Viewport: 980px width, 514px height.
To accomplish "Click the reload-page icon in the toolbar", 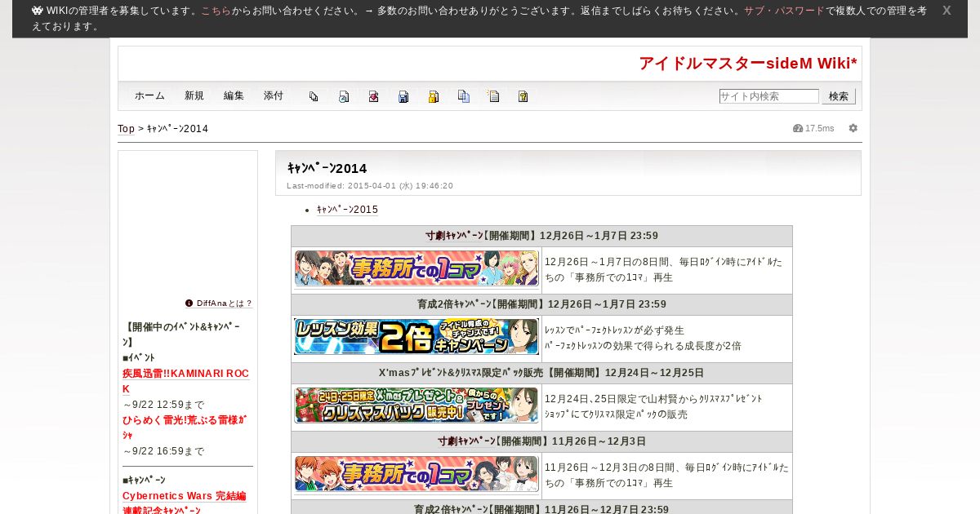I will [x=344, y=96].
